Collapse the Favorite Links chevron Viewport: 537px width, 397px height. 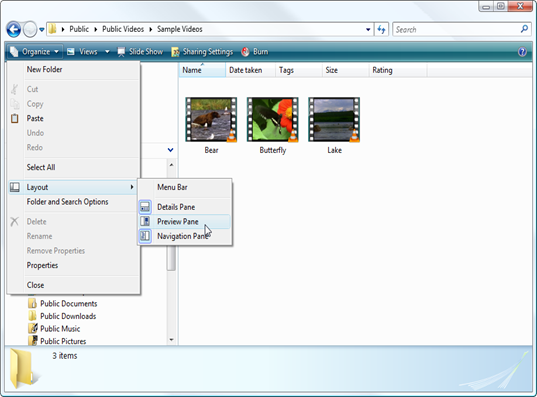171,150
